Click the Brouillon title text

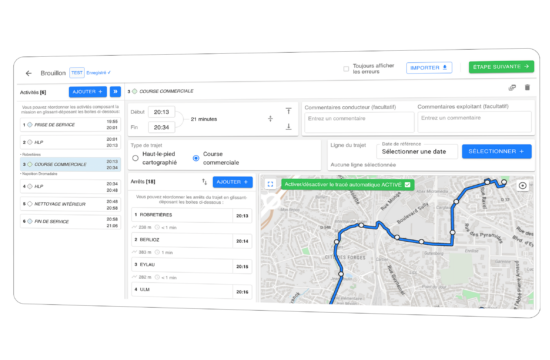[53, 73]
